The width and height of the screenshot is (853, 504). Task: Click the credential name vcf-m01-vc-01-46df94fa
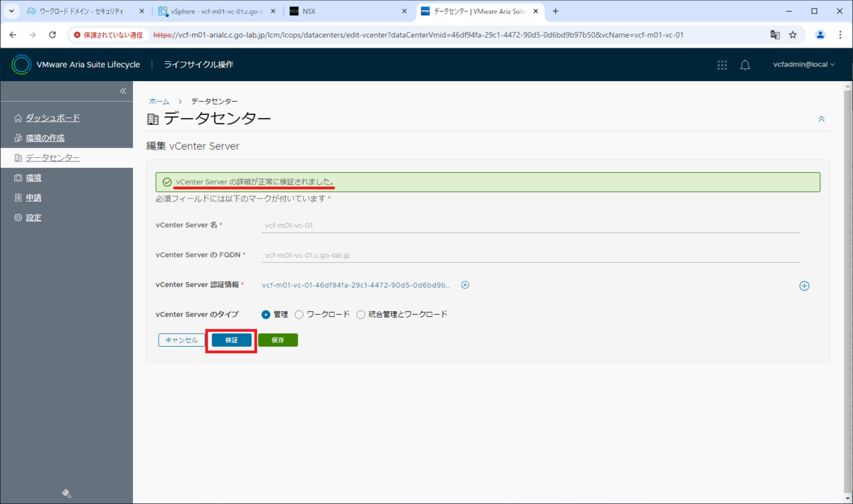pyautogui.click(x=356, y=285)
